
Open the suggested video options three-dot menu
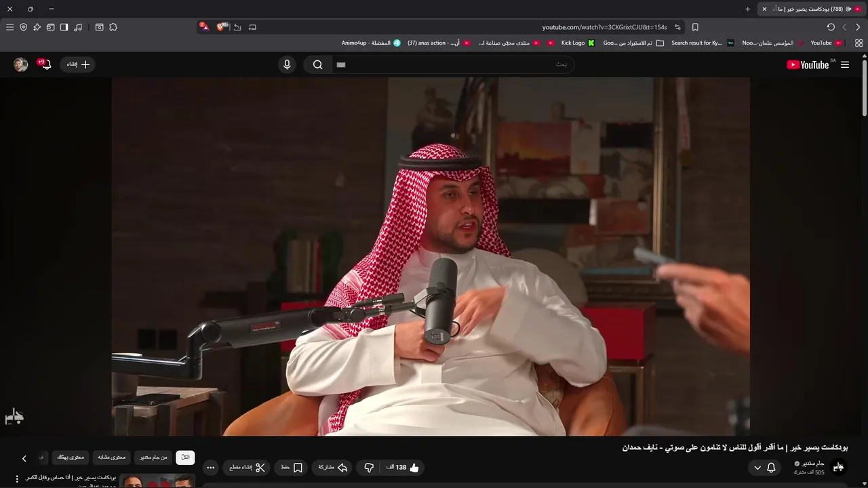(x=17, y=479)
